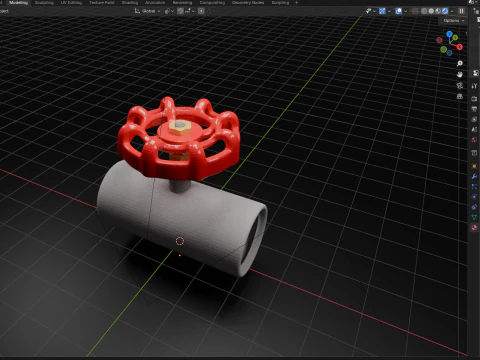Click negative Z dot on navigation gizmo

coord(450,53)
